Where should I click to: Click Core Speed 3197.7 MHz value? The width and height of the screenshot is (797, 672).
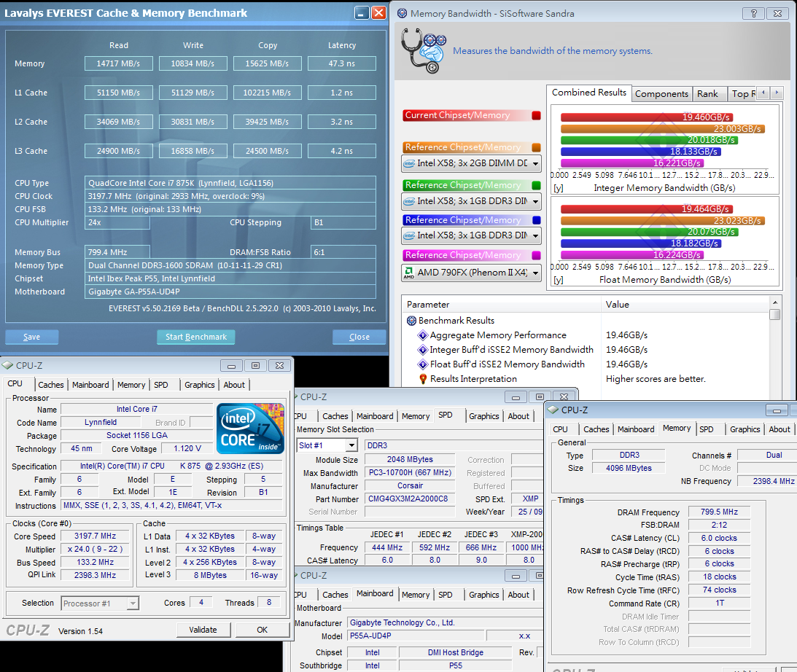click(x=95, y=536)
